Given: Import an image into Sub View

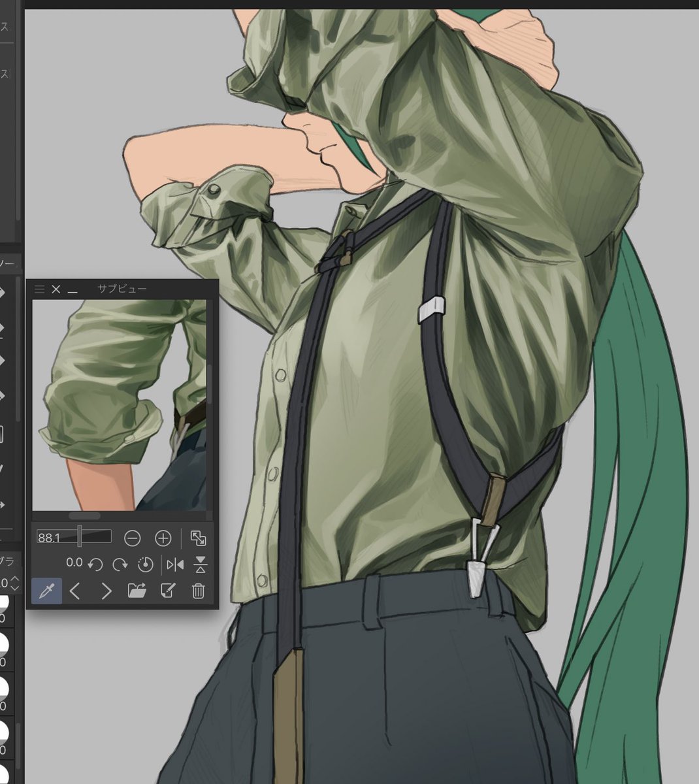Looking at the screenshot, I should [137, 591].
